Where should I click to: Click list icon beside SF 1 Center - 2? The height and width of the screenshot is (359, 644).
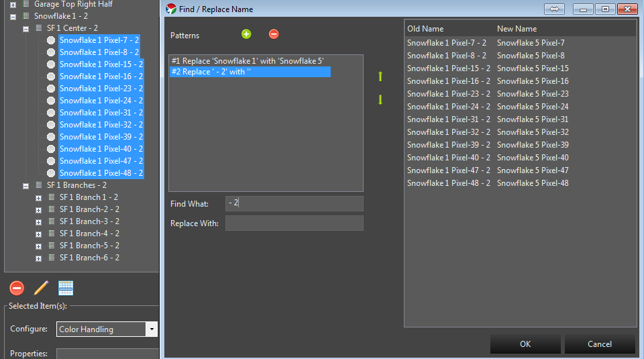39,28
